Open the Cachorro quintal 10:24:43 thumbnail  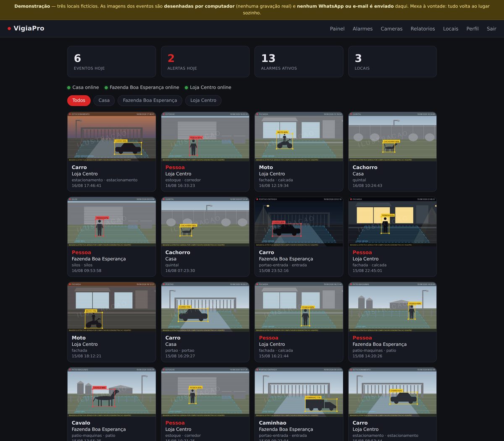click(392, 136)
